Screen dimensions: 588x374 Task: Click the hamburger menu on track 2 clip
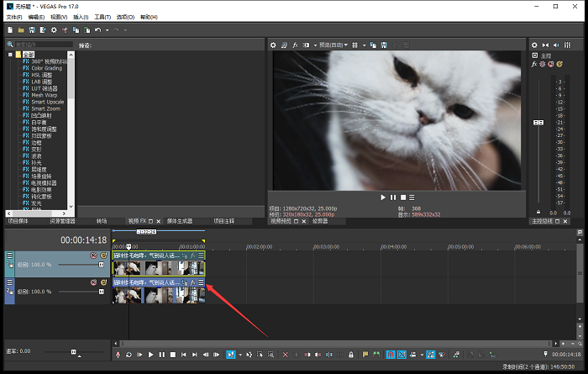pos(201,283)
